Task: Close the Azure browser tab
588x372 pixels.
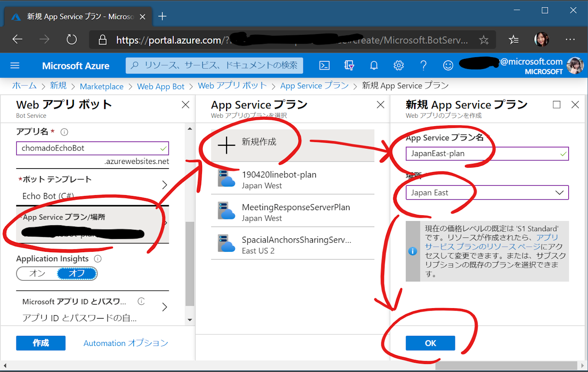Action: (x=142, y=17)
